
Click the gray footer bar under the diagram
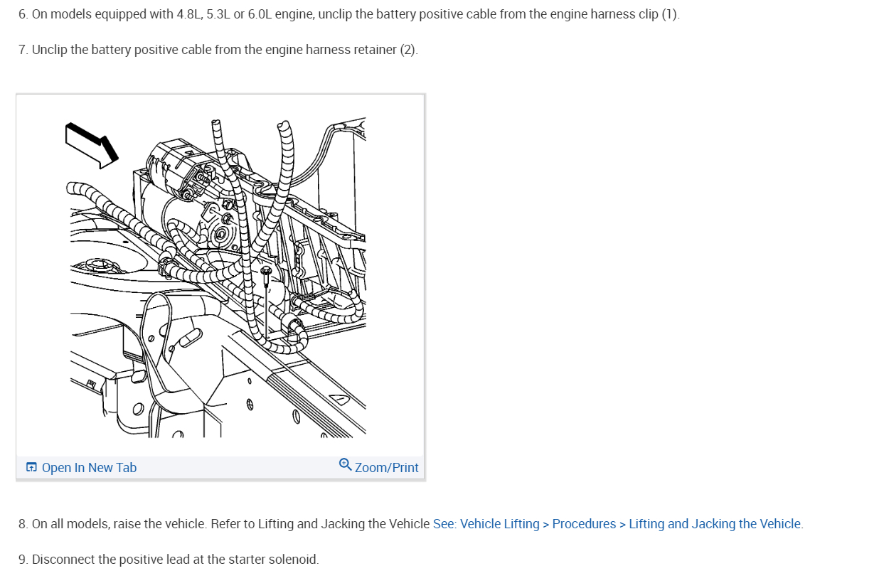220,467
